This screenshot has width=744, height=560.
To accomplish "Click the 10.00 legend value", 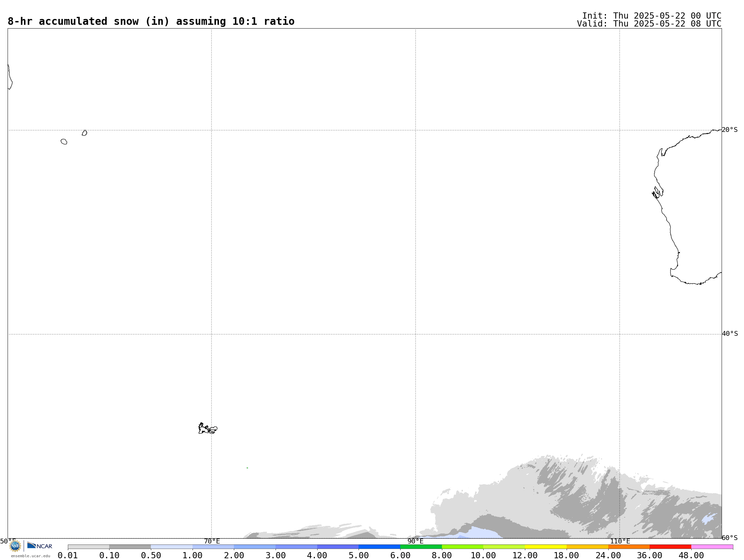I will coord(484,556).
